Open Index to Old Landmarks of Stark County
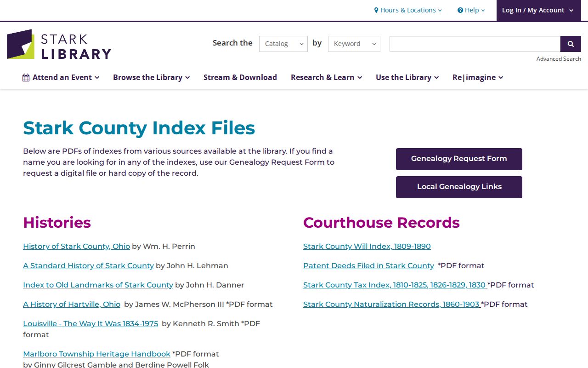The image size is (588, 368). pyautogui.click(x=98, y=285)
